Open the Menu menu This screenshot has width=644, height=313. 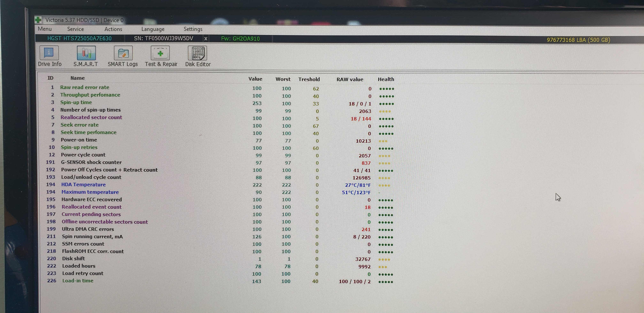pyautogui.click(x=45, y=29)
